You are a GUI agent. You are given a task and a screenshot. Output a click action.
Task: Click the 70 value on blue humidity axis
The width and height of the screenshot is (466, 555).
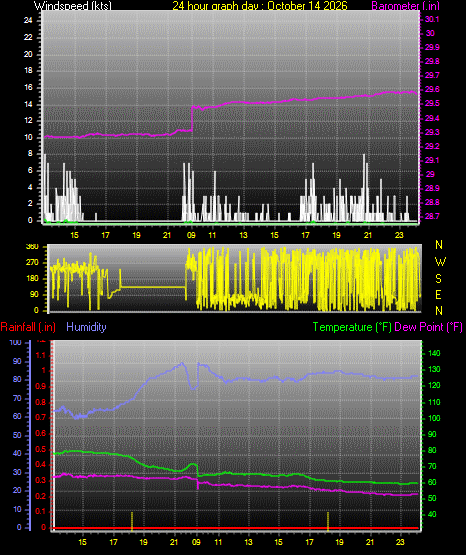tap(17, 398)
